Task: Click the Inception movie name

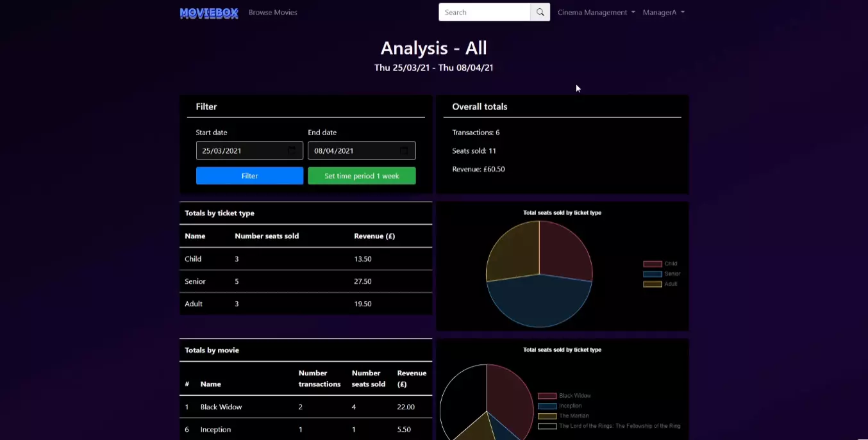Action: click(x=215, y=429)
